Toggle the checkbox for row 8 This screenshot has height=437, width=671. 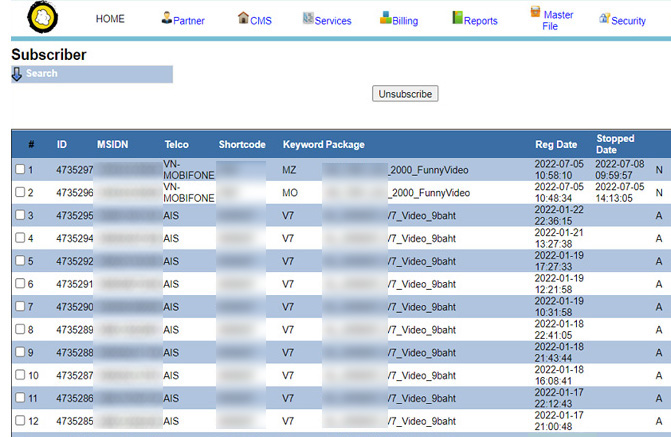tap(20, 329)
